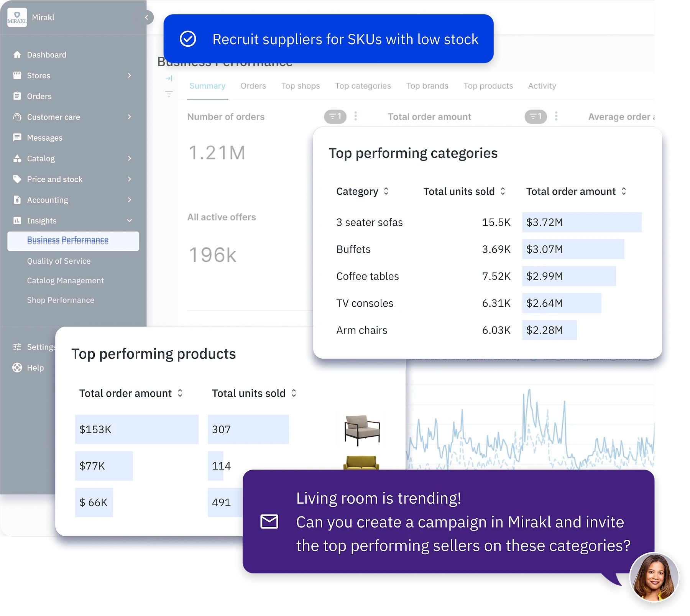Click the Total order amount filter badge
The width and height of the screenshot is (690, 616).
pyautogui.click(x=536, y=117)
